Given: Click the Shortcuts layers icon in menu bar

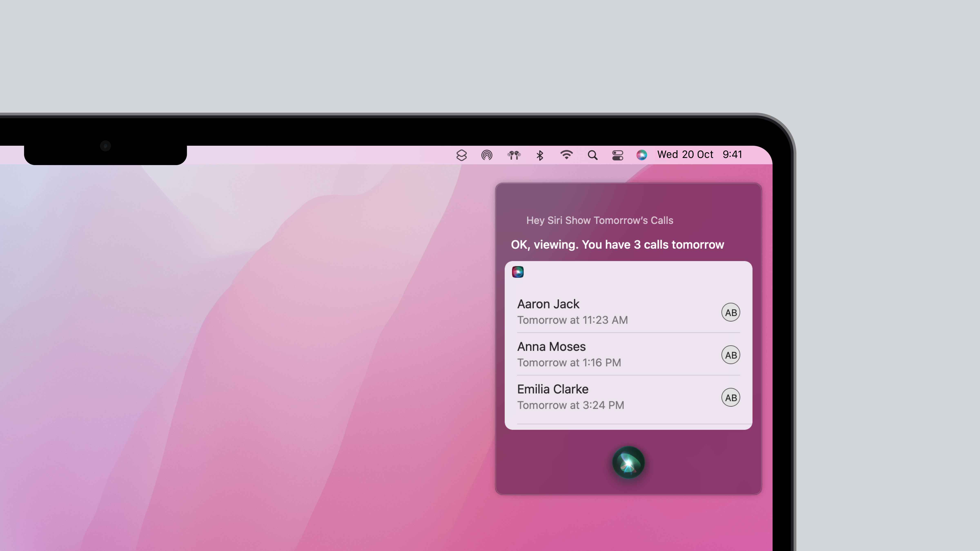Looking at the screenshot, I should (x=461, y=155).
